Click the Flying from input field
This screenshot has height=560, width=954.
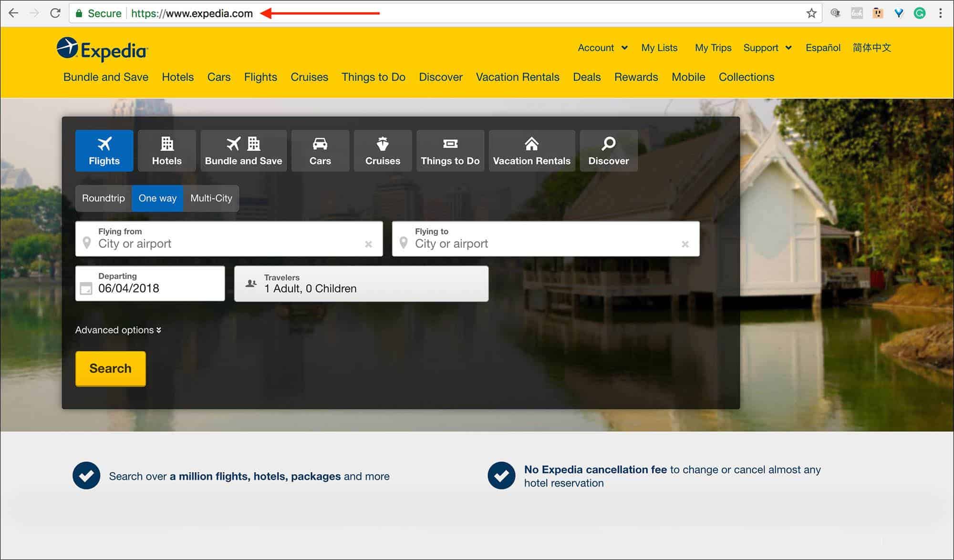229,239
